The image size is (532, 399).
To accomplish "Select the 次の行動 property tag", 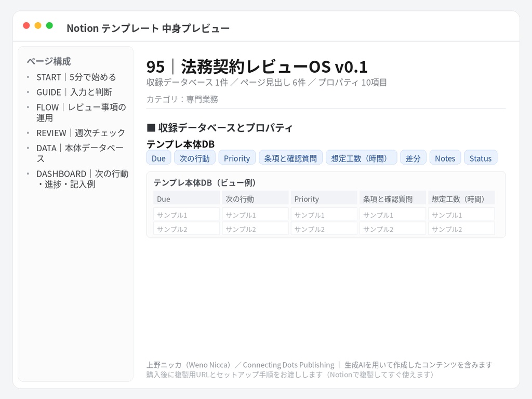I will (x=195, y=158).
